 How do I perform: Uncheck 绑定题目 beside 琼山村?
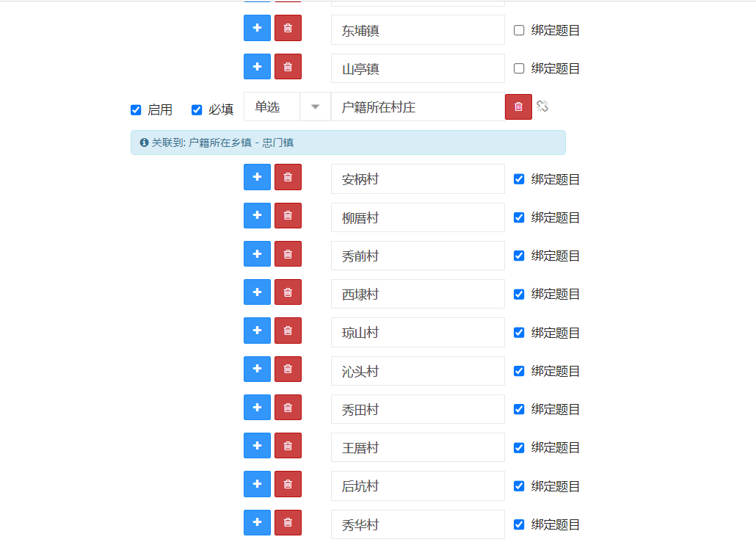[519, 332]
